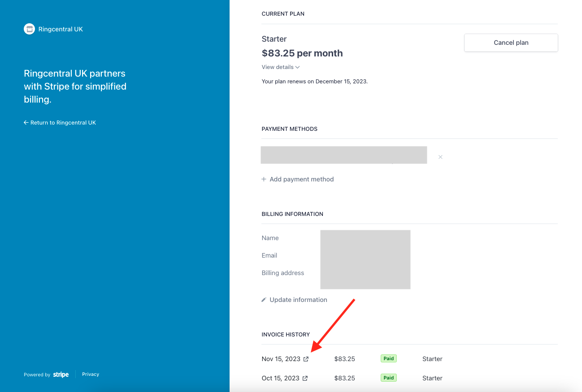Viewport: 582px width, 392px height.
Task: Click the plus icon for adding payment method
Action: click(264, 179)
